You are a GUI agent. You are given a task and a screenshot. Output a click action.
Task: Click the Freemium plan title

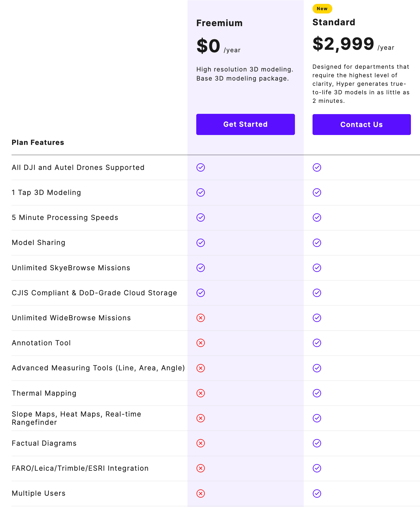219,23
